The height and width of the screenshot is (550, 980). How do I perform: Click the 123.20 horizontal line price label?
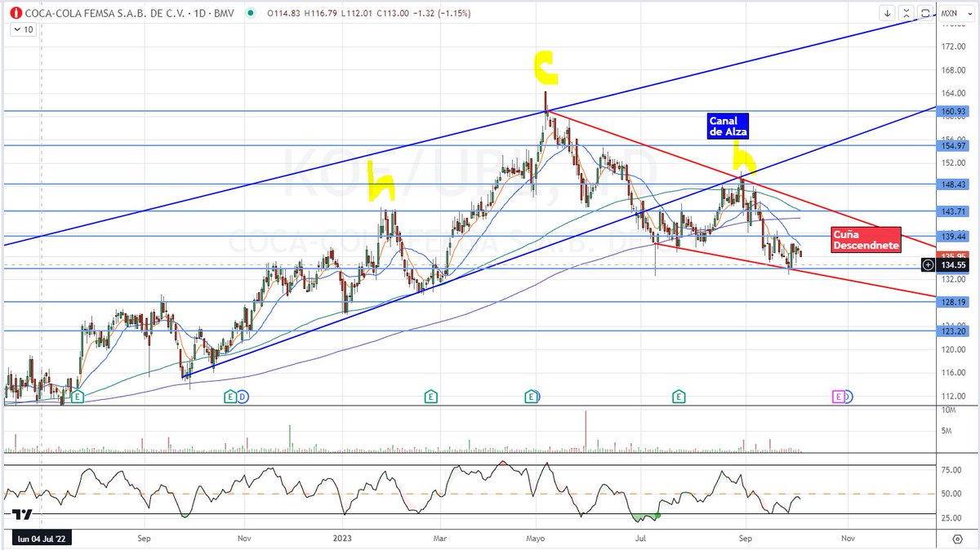(954, 330)
